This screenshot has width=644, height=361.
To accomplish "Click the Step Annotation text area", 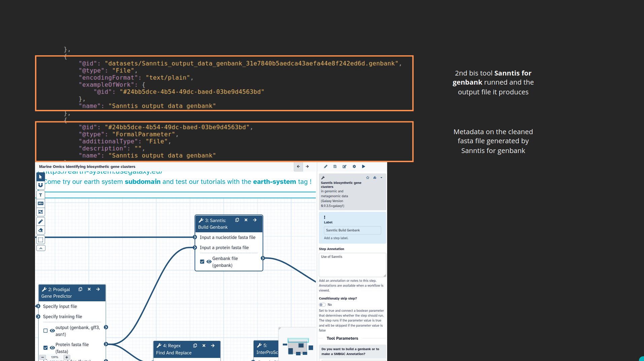I will point(352,265).
